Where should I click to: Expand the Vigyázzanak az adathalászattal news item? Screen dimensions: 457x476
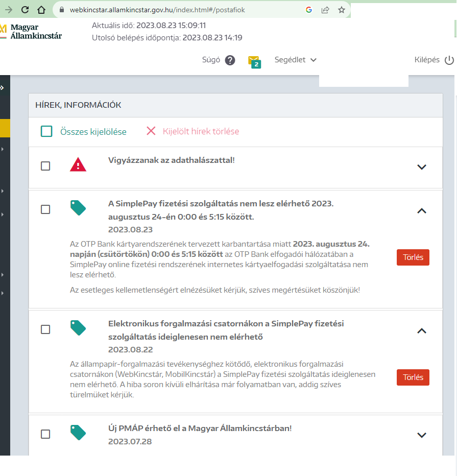pos(421,167)
